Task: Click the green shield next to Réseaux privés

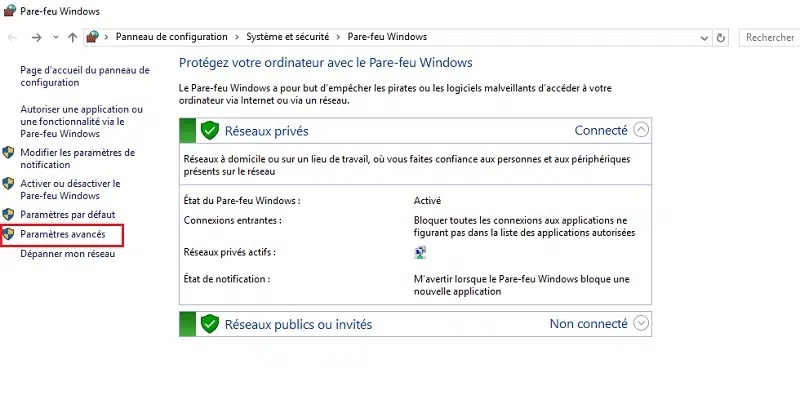Action: coord(209,131)
